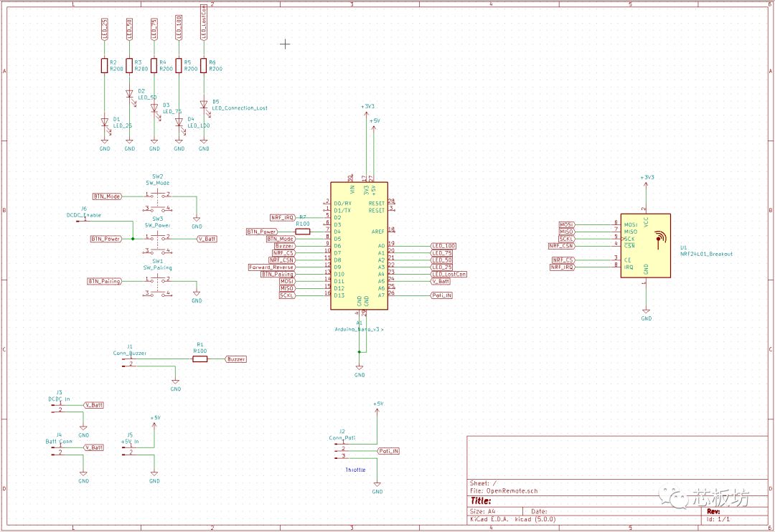The width and height of the screenshot is (775, 532).
Task: Click the SCKL label at Arduino D13
Action: click(x=287, y=295)
